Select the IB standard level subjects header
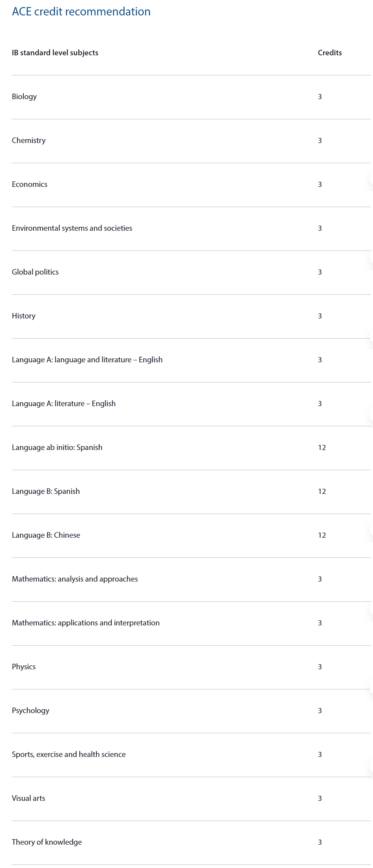 [55, 53]
